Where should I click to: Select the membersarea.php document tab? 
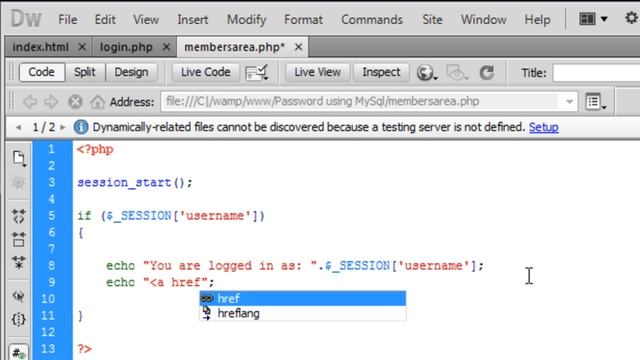click(x=235, y=47)
